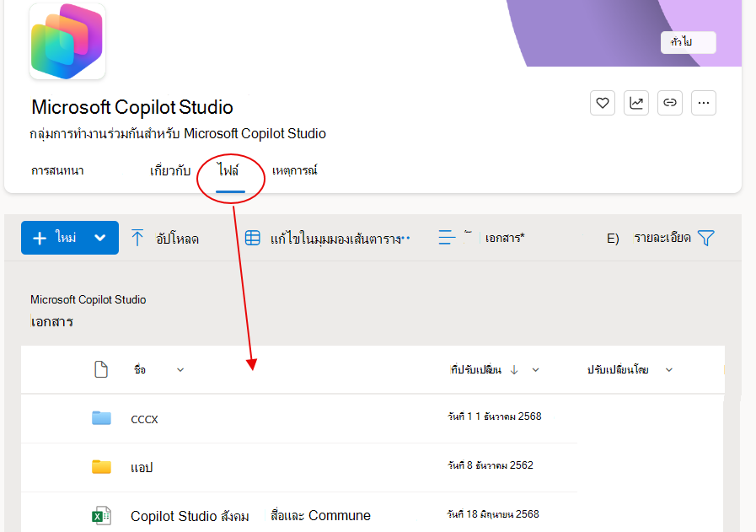The width and height of the screenshot is (756, 532).
Task: Open more options ellipsis in header
Action: point(704,103)
